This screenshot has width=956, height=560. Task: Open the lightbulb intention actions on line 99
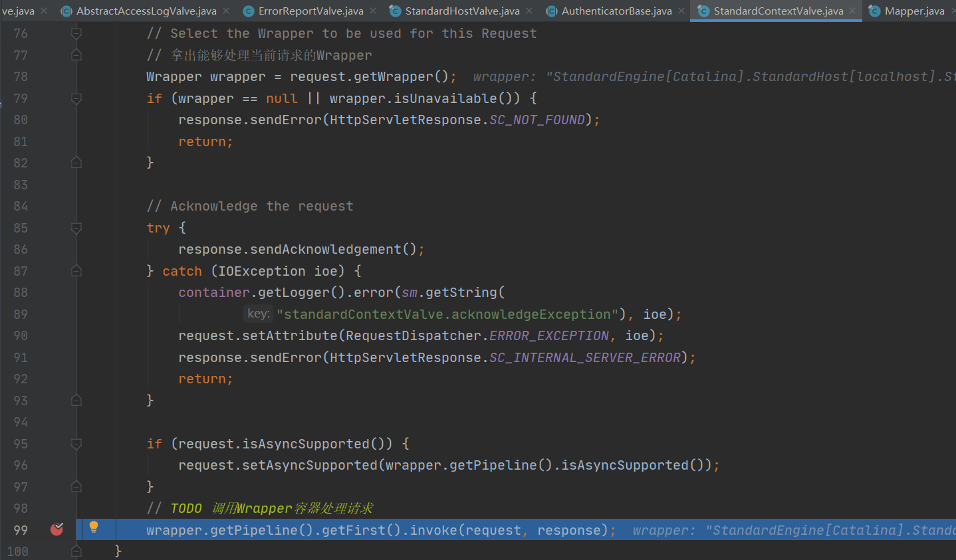[x=94, y=527]
